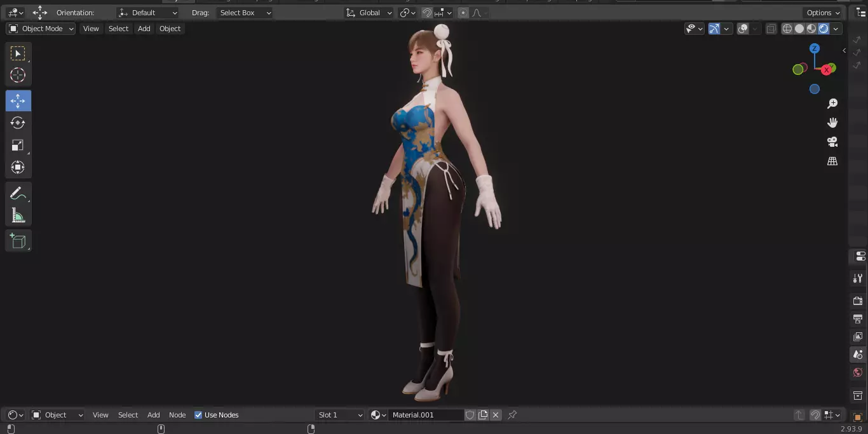Switch to rendered shading
Viewport: 868px width, 434px height.
824,29
